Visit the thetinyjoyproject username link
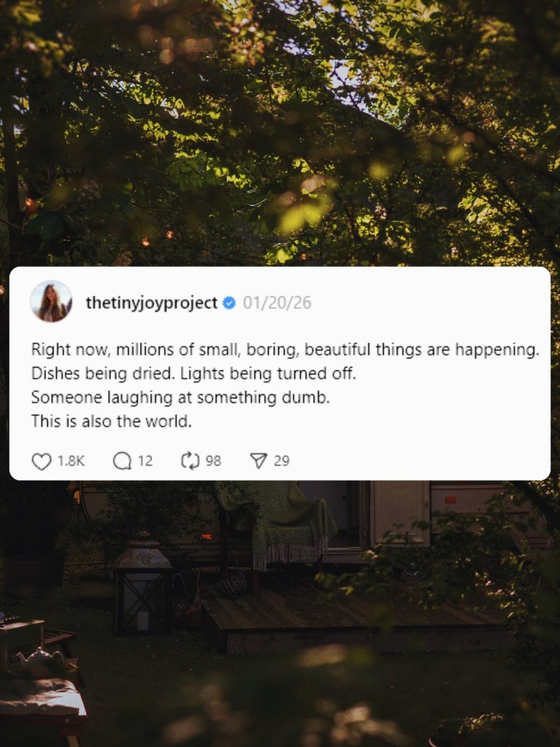560x747 pixels. click(152, 303)
